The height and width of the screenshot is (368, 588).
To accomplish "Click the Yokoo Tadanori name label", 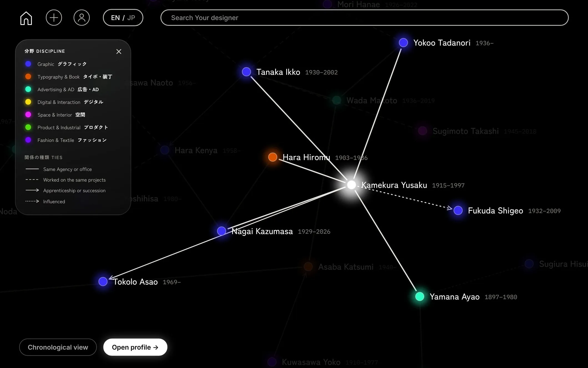I will 442,43.
